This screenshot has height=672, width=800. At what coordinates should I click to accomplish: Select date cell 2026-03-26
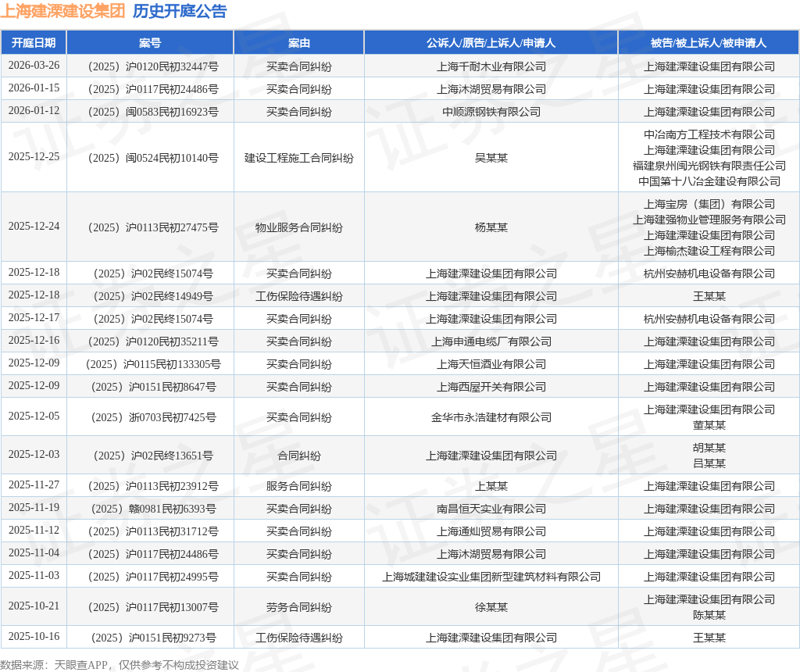pos(34,66)
